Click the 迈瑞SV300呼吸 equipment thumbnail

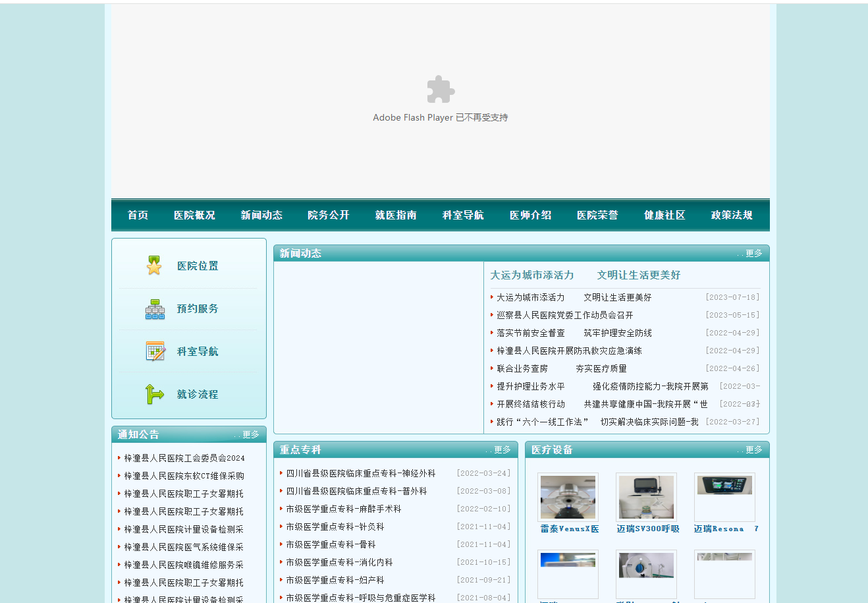(646, 498)
